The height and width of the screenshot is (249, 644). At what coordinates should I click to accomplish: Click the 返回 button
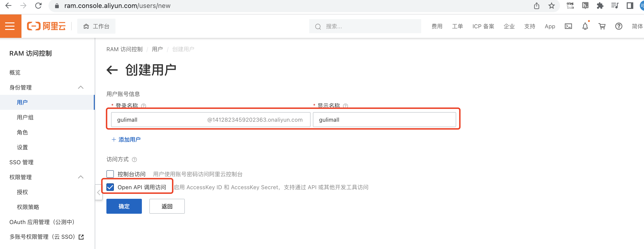(167, 206)
